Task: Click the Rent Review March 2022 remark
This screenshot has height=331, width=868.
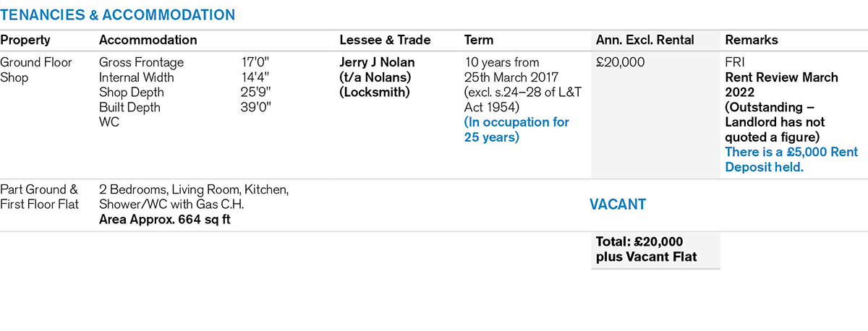Action: click(x=781, y=85)
